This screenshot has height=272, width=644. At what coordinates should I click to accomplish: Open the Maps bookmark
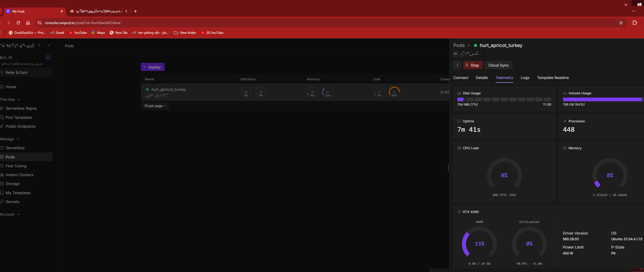pos(98,33)
